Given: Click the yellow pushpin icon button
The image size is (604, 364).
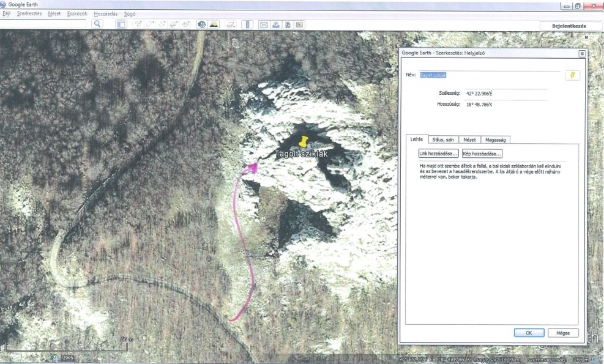Looking at the screenshot, I should point(572,75).
